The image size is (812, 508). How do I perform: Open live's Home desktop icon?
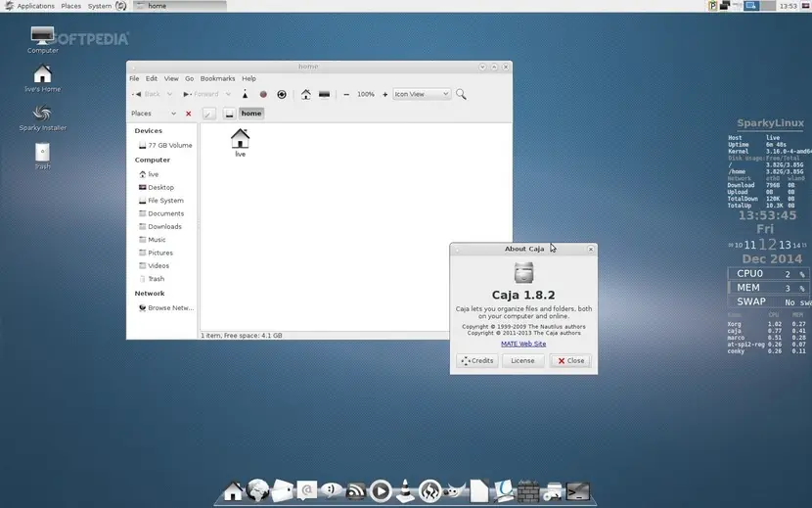(x=42, y=78)
